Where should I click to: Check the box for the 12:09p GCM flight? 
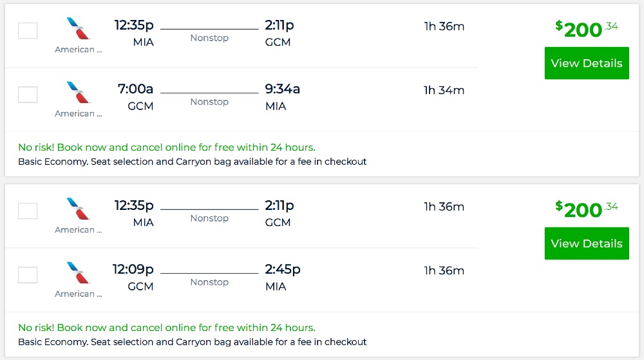28,275
